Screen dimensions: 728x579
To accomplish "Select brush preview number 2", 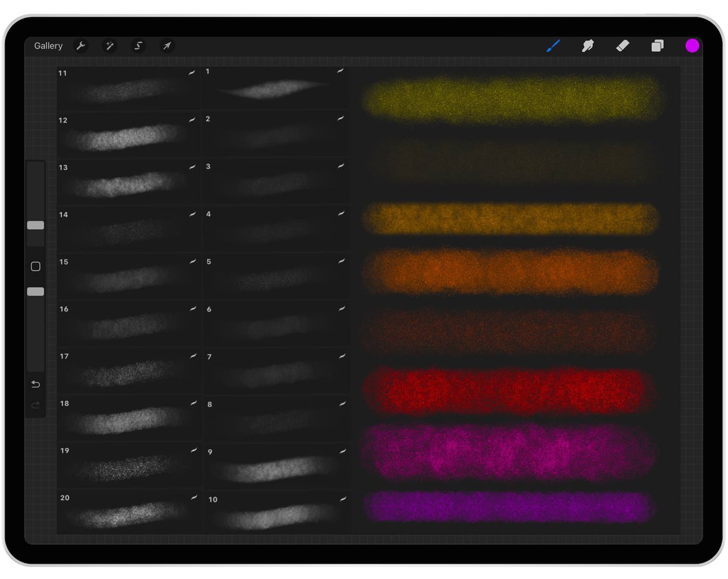I will (275, 135).
